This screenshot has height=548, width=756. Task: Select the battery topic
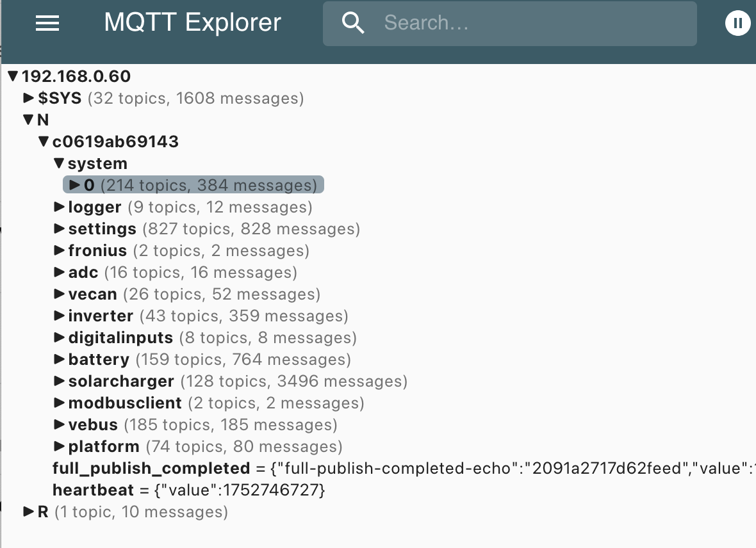[x=99, y=360]
